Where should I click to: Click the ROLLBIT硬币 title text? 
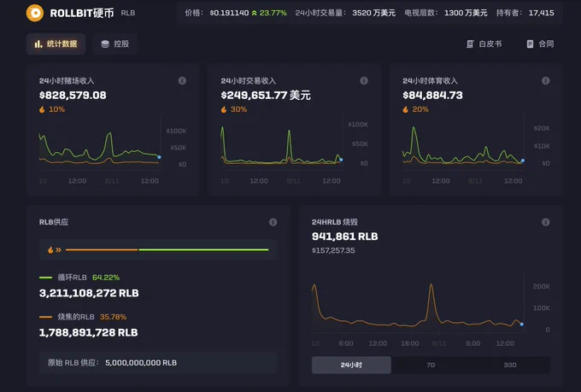pos(82,13)
